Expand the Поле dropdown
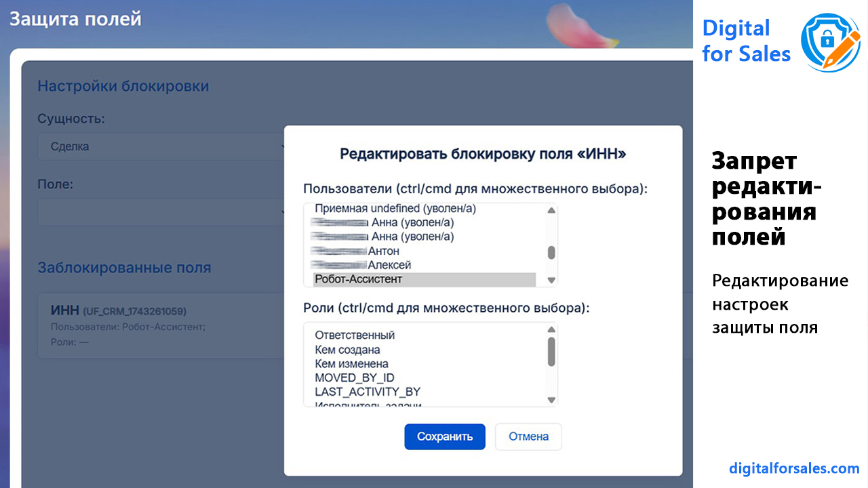868x488 pixels. pyautogui.click(x=163, y=211)
